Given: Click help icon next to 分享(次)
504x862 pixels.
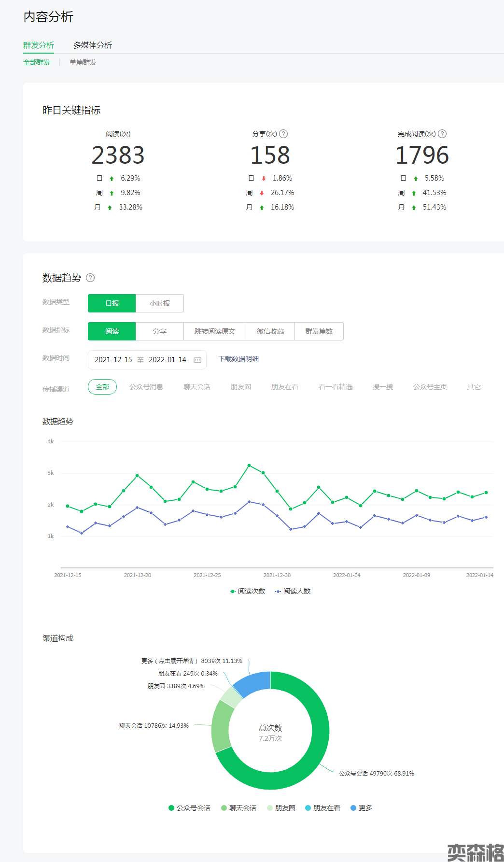Looking at the screenshot, I should [283, 134].
